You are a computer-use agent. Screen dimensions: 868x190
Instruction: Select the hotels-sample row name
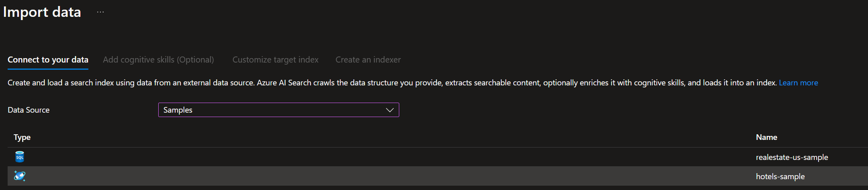[x=780, y=176]
